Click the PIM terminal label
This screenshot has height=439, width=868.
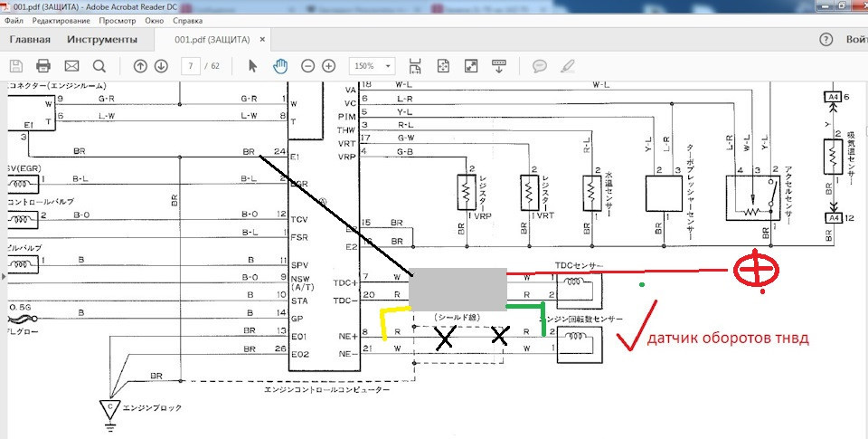click(346, 117)
